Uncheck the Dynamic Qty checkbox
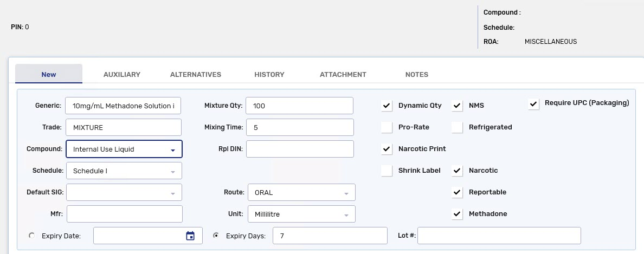The image size is (644, 254). tap(387, 106)
